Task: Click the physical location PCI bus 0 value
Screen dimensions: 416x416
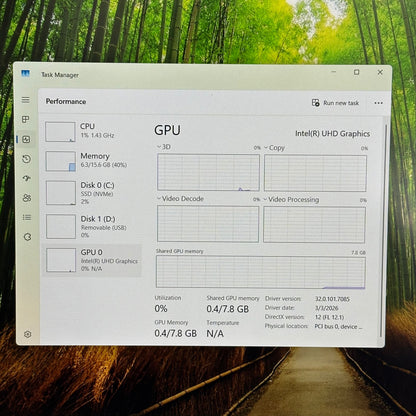Action: [338, 327]
